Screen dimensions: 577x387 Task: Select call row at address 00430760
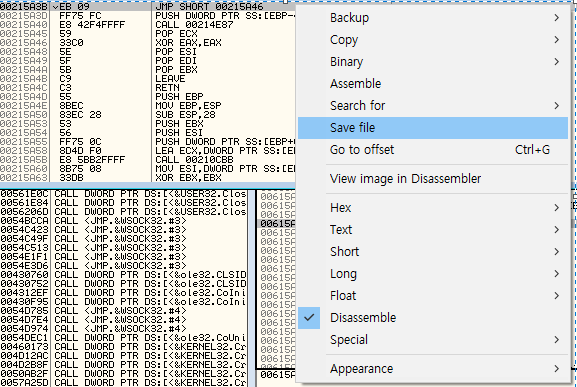tap(123, 275)
